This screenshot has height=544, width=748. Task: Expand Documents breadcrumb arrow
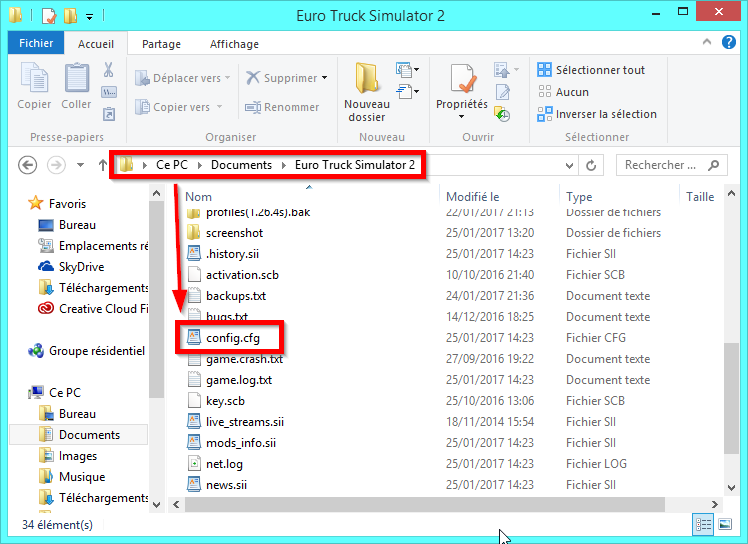click(x=284, y=165)
